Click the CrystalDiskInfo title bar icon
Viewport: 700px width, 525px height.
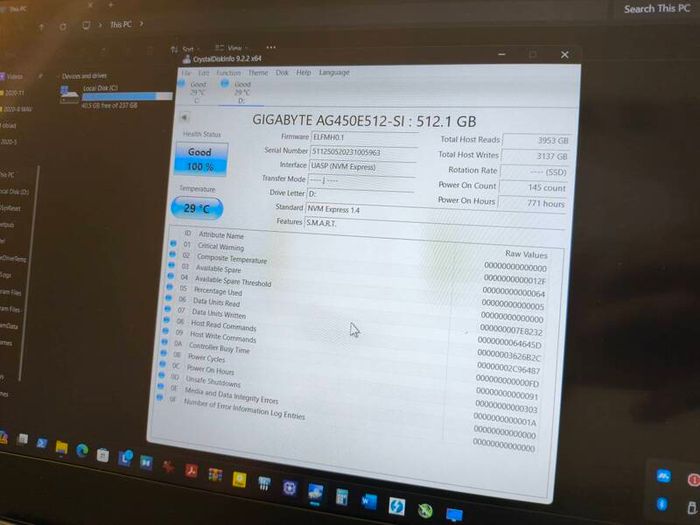tap(187, 59)
